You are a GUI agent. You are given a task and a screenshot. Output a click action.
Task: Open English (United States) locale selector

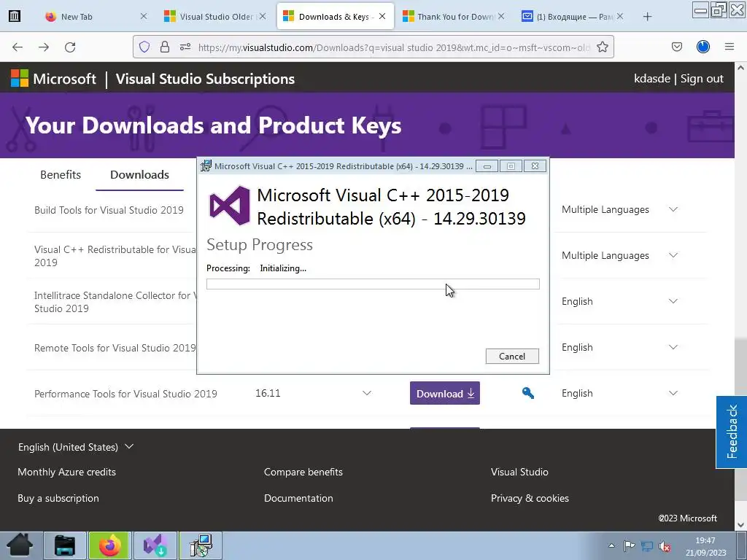pyautogui.click(x=76, y=447)
